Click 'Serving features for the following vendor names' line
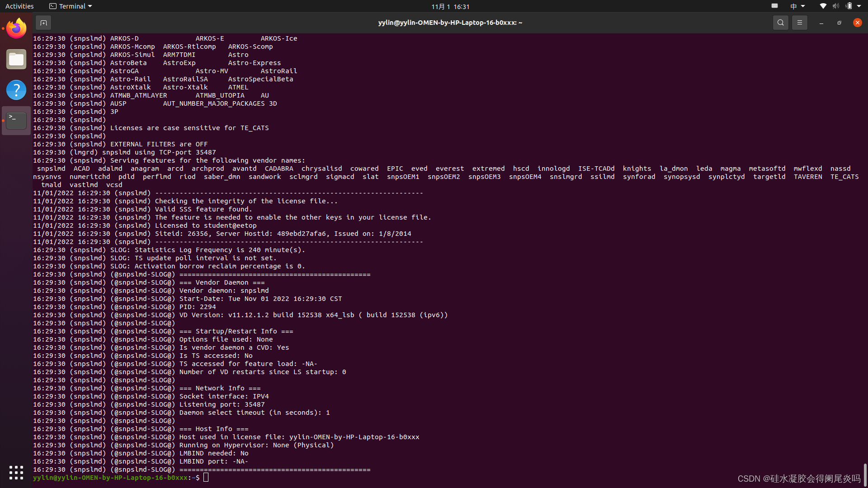 169,160
